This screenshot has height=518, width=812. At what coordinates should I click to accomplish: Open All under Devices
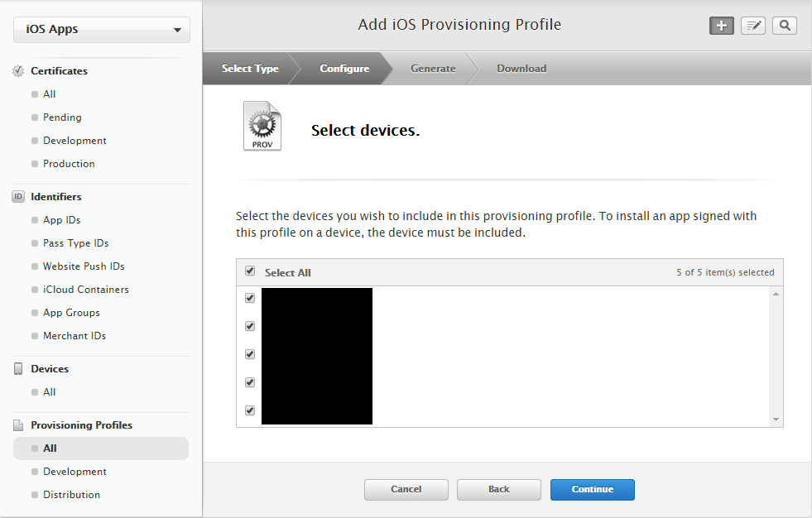pos(49,392)
